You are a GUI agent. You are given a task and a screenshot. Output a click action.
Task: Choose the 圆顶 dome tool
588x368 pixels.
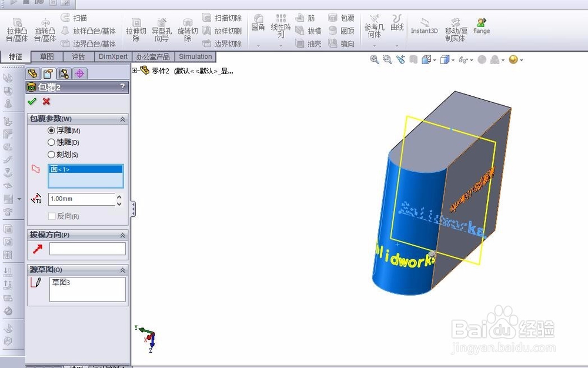341,31
